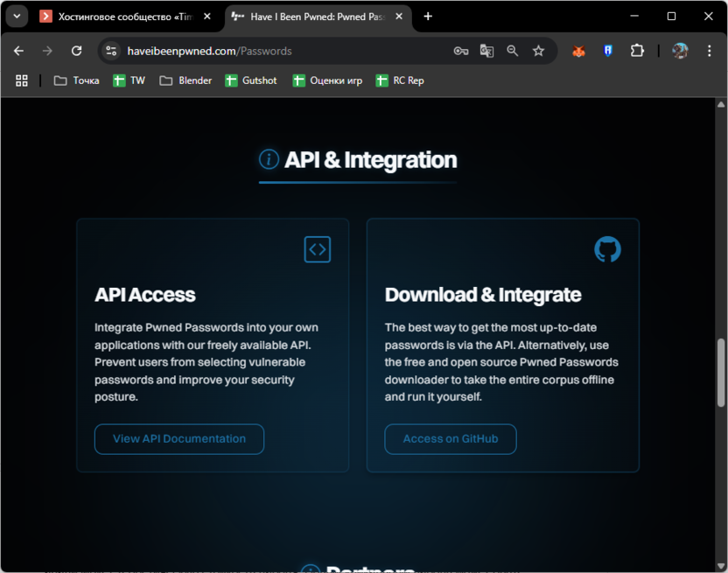Viewport: 728px width, 573px height.
Task: Bookmark this page with the star icon
Action: pos(539,52)
